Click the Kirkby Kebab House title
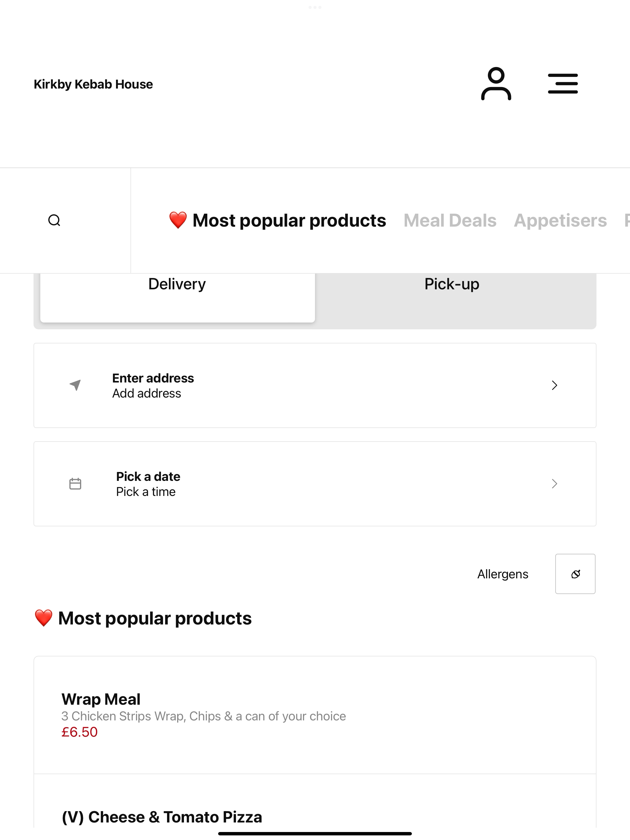The height and width of the screenshot is (840, 630). [x=93, y=84]
